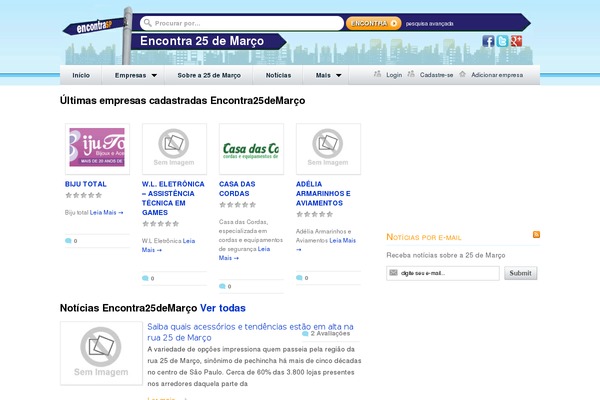Open W.L. Eletrônica Sem Imagem thumbnail

(x=174, y=149)
